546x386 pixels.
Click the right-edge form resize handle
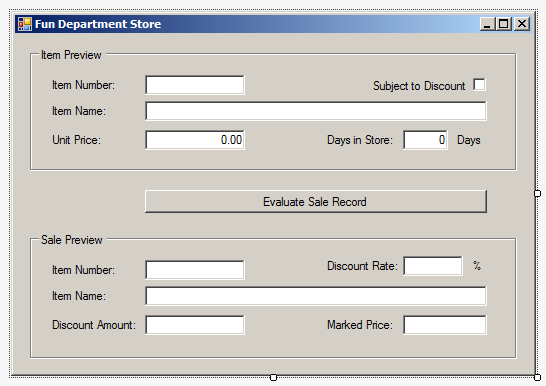pyautogui.click(x=537, y=194)
